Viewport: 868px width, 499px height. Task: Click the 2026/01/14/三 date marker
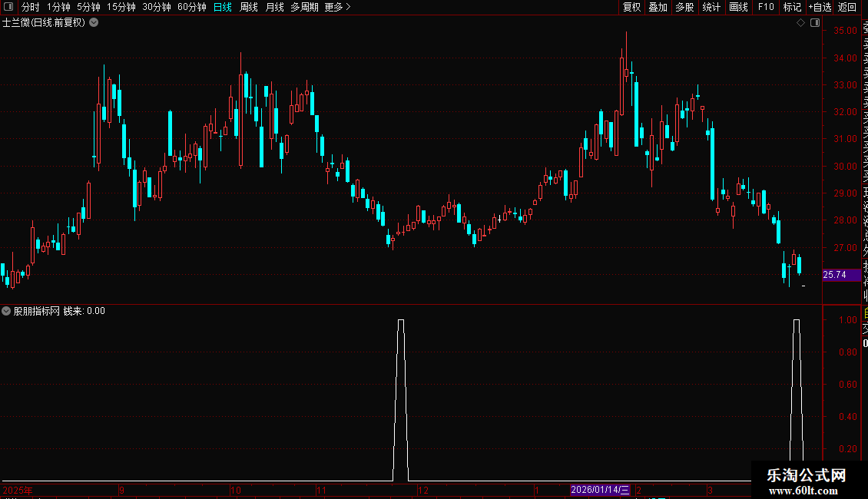[600, 490]
